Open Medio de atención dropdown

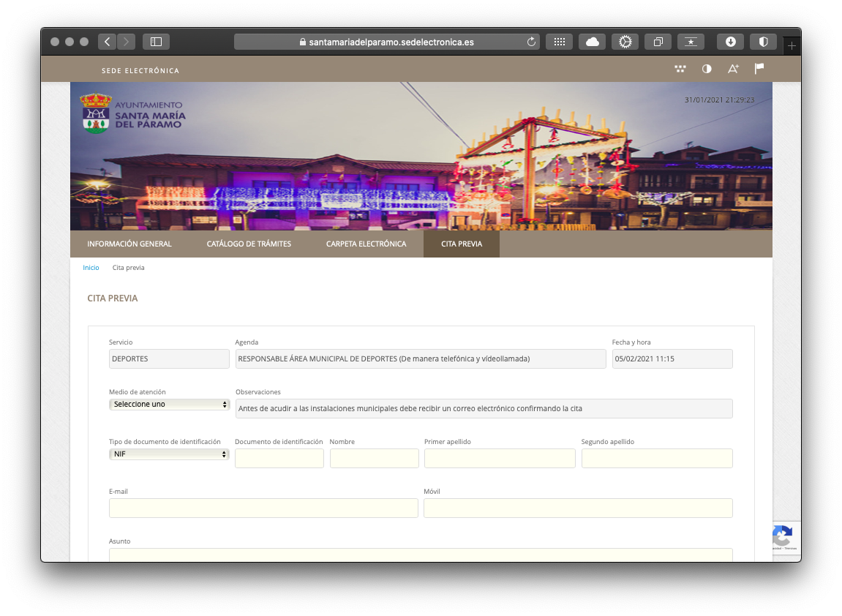(x=169, y=405)
